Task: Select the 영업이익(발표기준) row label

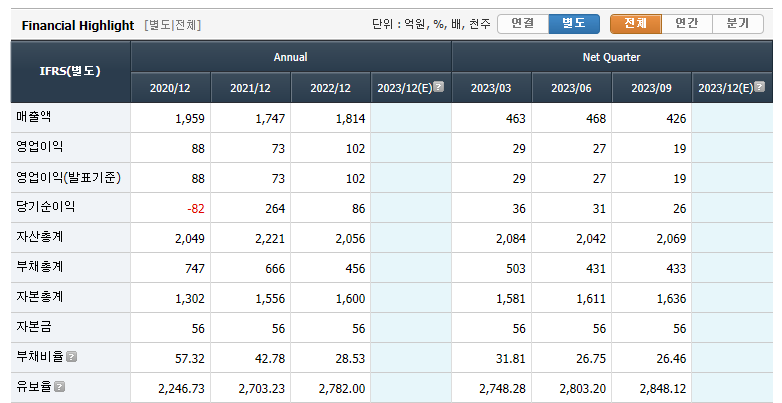Action: pos(68,177)
